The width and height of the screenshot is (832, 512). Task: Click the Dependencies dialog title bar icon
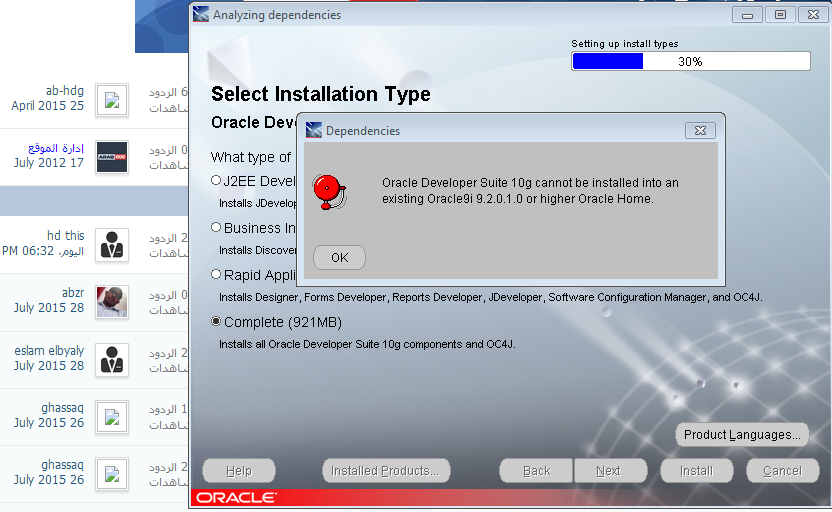[x=314, y=130]
